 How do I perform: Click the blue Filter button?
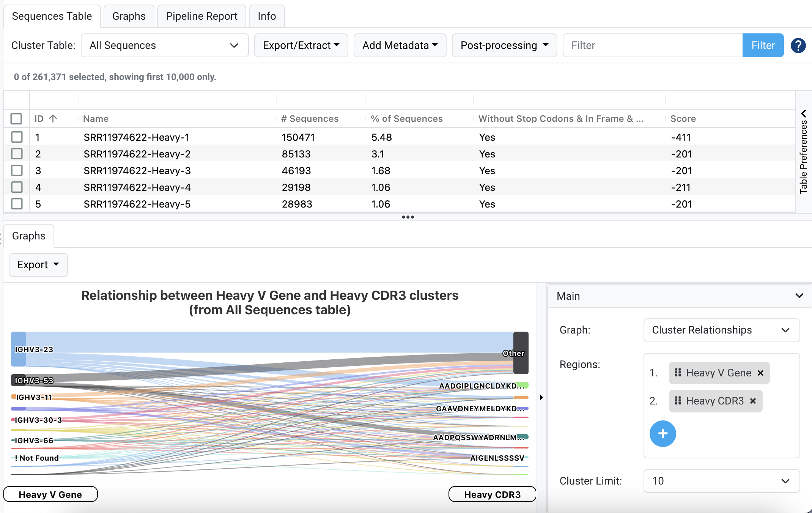point(763,46)
